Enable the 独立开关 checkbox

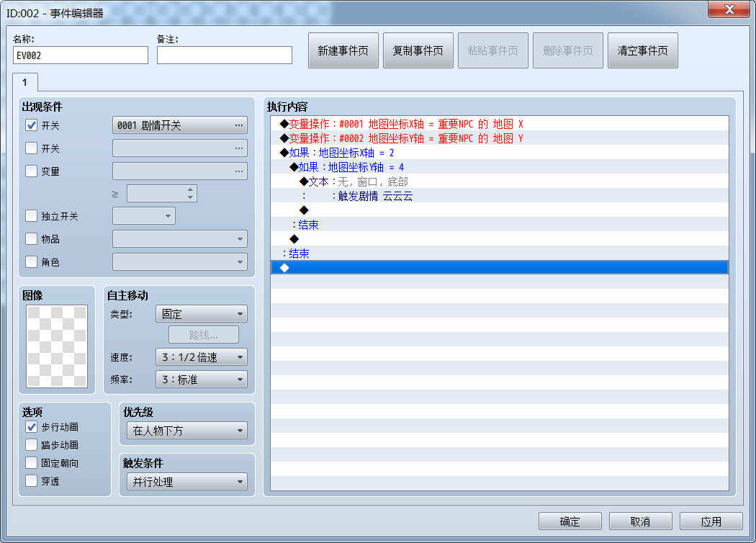point(32,215)
